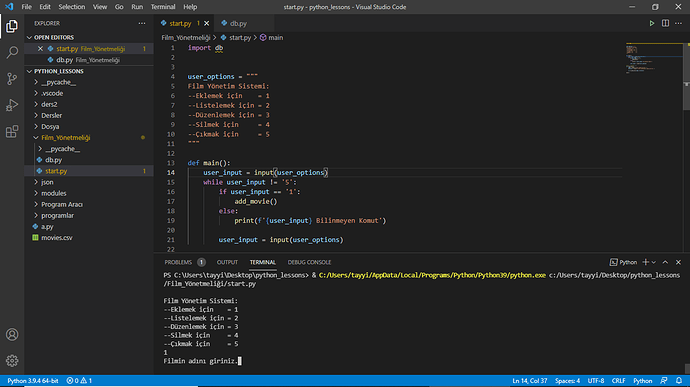Change indentation via Spaces: 4

(567, 380)
